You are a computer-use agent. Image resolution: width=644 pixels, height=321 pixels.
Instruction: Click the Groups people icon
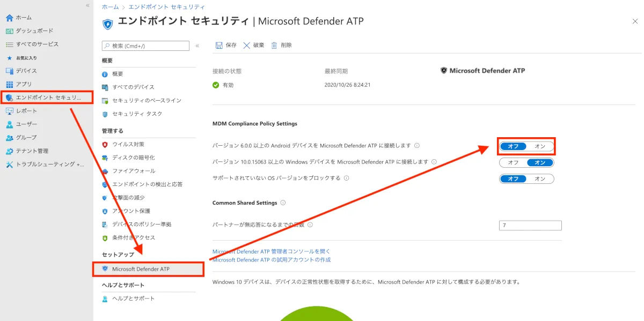click(9, 138)
